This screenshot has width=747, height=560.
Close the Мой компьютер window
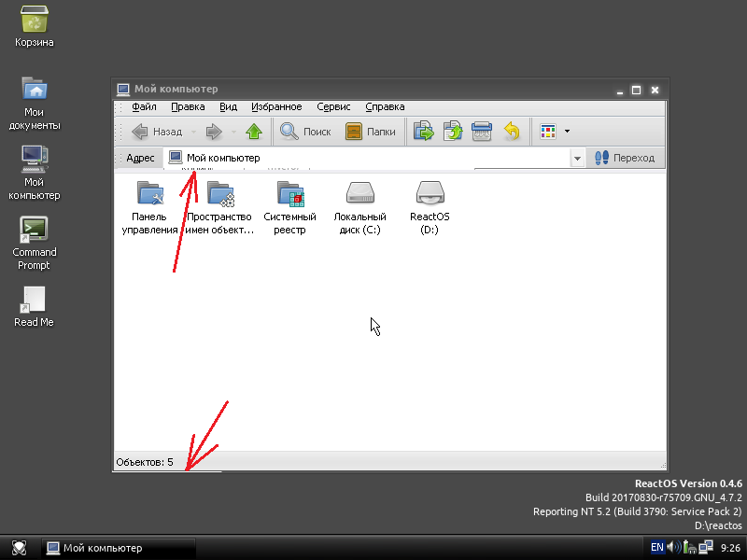pos(655,90)
